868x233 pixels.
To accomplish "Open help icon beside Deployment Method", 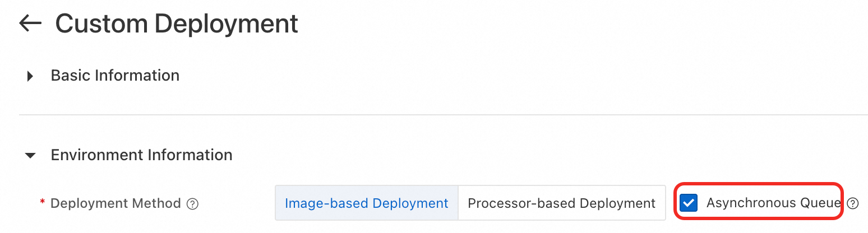I will [x=192, y=203].
